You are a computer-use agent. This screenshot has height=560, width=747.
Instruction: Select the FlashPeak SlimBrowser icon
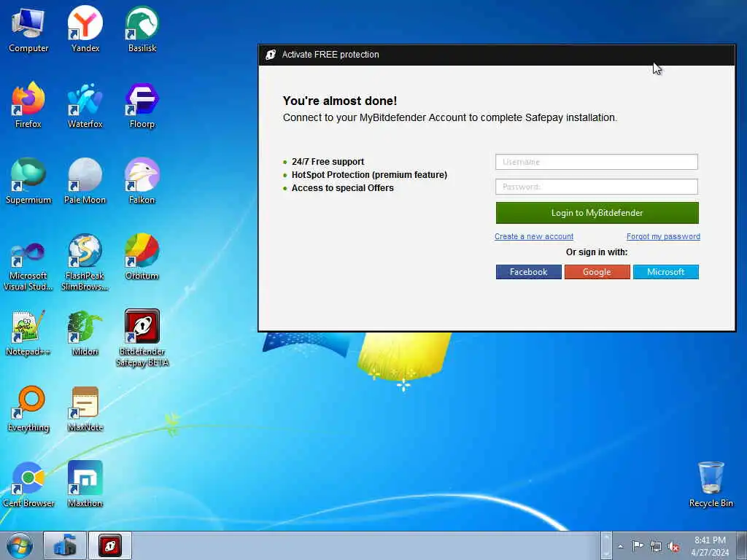tap(85, 262)
